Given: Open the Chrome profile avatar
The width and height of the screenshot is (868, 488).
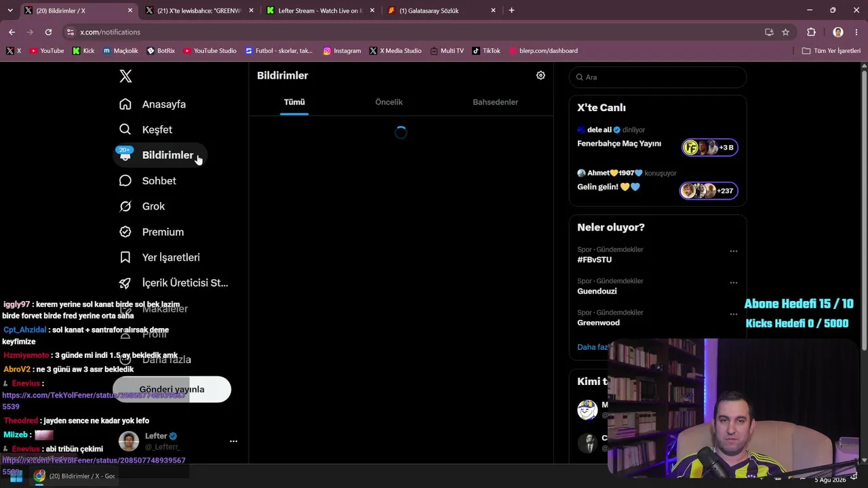Looking at the screenshot, I should coord(838,32).
